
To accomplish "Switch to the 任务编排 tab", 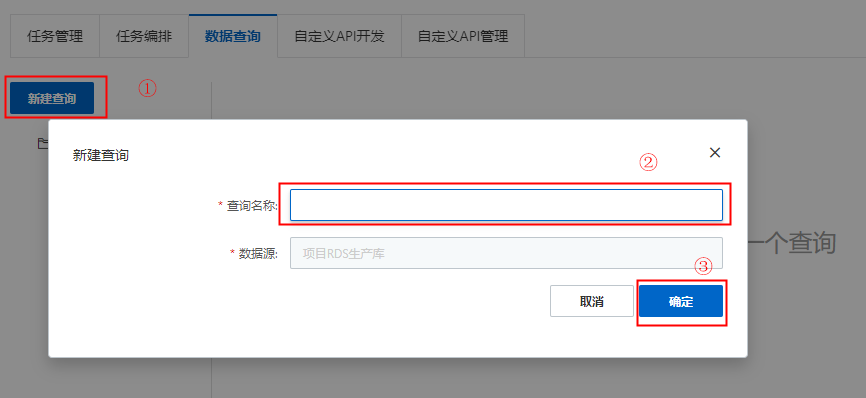I will [x=144, y=36].
